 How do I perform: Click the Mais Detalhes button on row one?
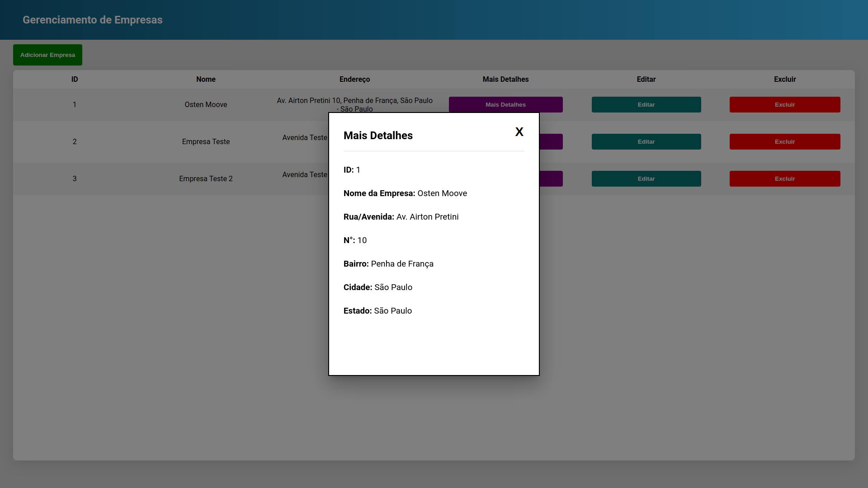point(505,104)
